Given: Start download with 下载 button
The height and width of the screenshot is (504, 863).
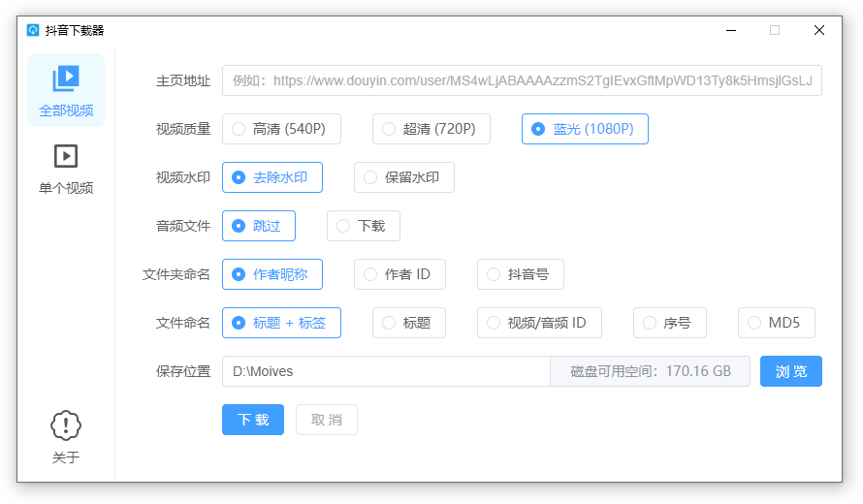Looking at the screenshot, I should tap(253, 420).
